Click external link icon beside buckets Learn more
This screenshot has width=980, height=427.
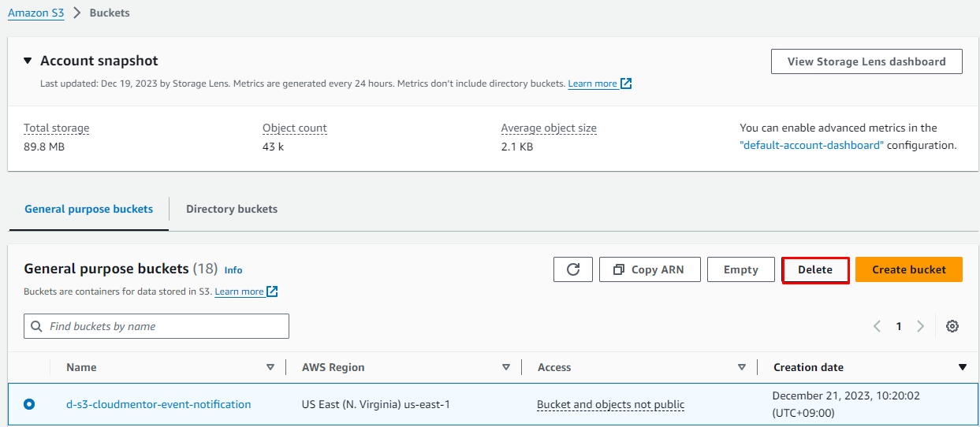[x=272, y=291]
